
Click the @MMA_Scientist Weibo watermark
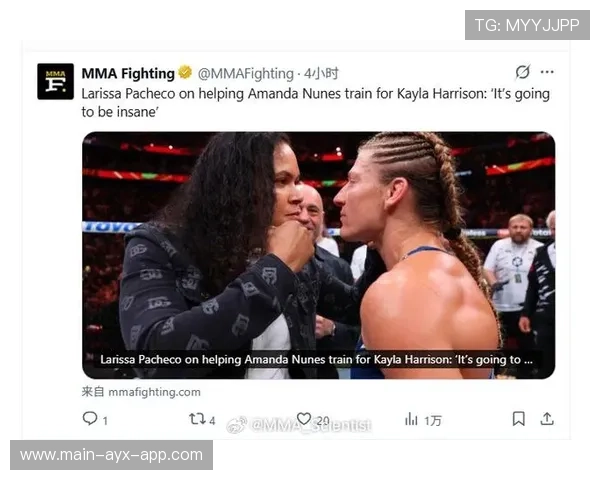point(299,425)
